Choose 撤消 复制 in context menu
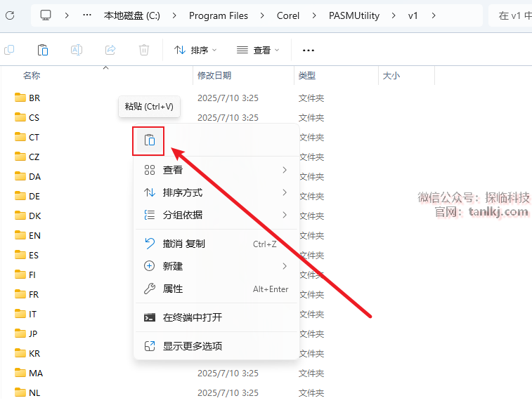The height and width of the screenshot is (403, 532). 216,244
